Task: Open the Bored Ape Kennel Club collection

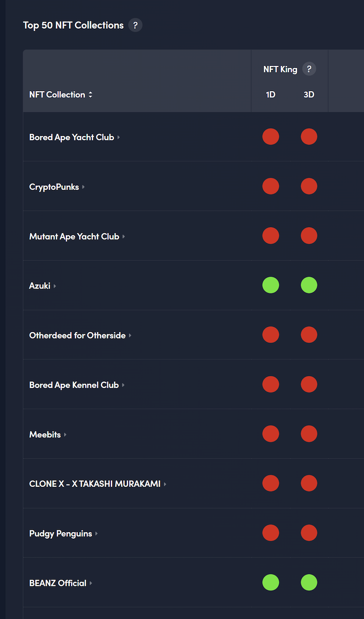Action: (x=74, y=385)
